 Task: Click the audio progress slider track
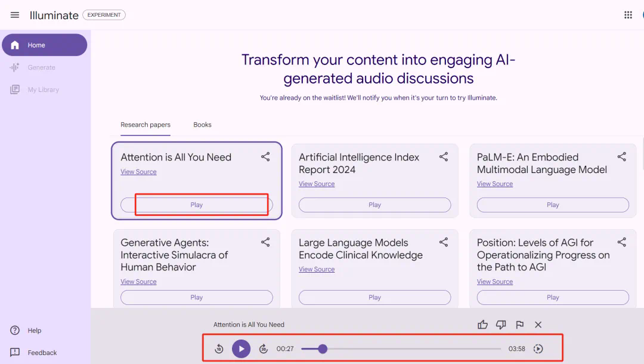(x=411, y=349)
